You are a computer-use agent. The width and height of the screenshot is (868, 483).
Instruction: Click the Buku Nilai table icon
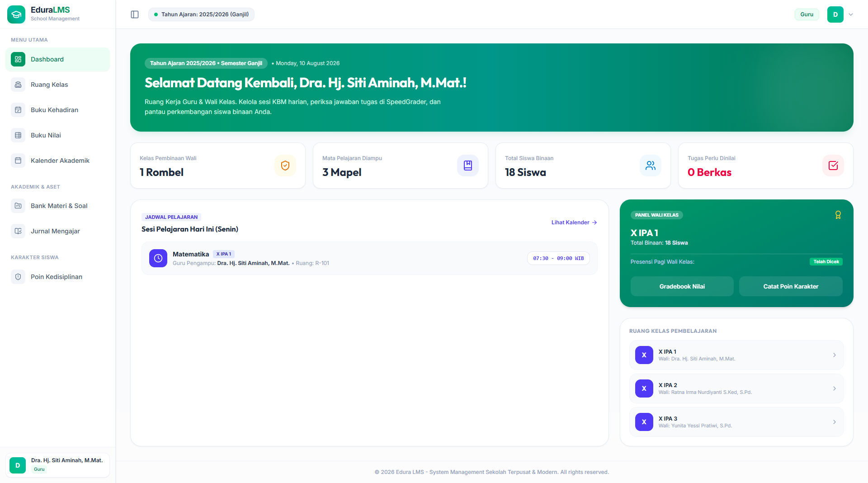click(x=18, y=135)
